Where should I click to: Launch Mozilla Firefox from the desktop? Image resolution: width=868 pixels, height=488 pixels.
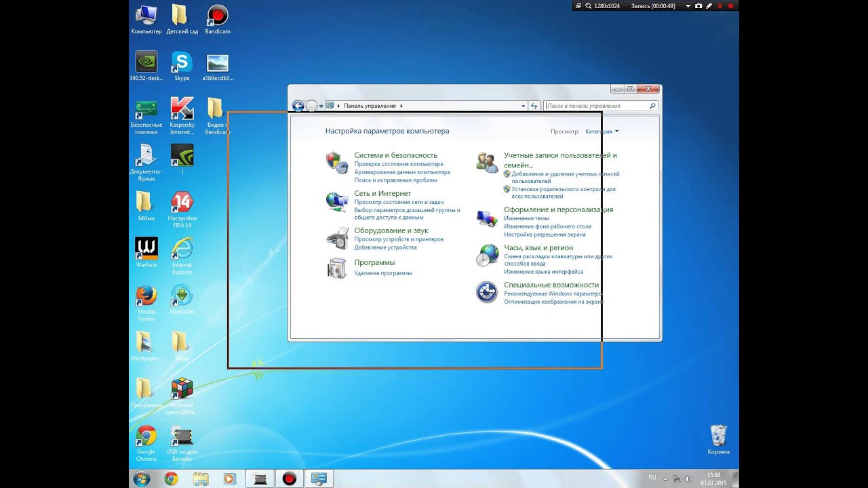coord(146,303)
